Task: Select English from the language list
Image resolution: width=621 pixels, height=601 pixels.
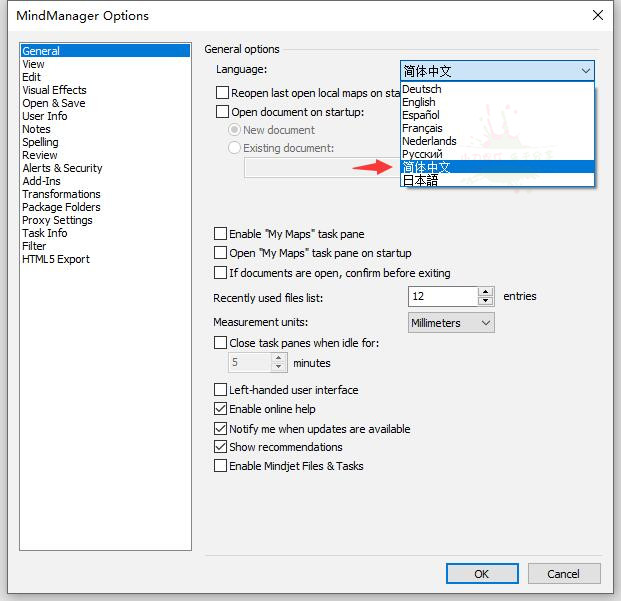Action: pos(419,102)
